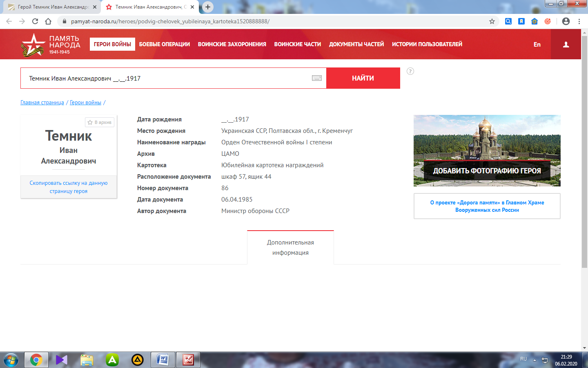This screenshot has width=588, height=368.
Task: Go to the browser home page
Action: coord(48,21)
